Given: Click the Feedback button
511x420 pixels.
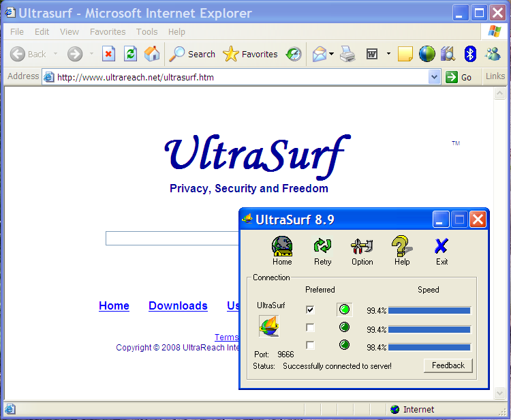Looking at the screenshot, I should click(x=448, y=365).
